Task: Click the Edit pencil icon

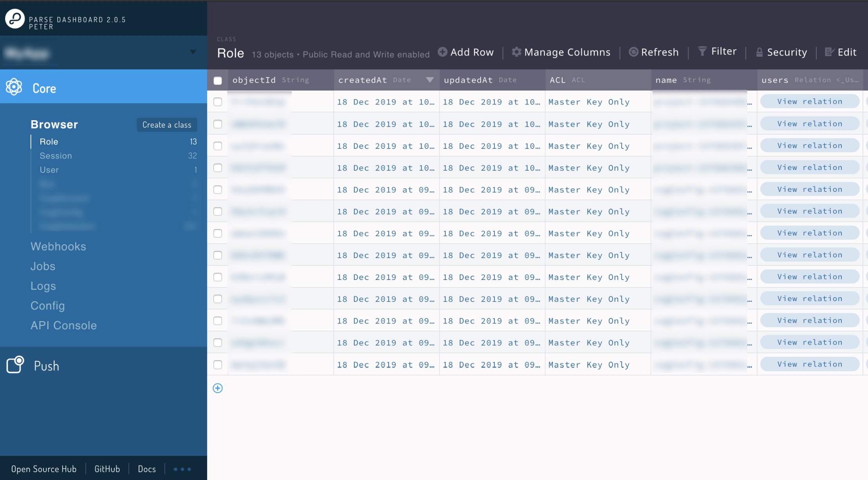Action: tap(829, 51)
